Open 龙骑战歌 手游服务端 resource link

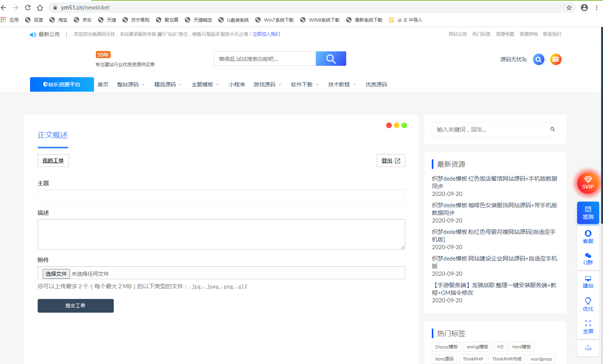coord(495,289)
